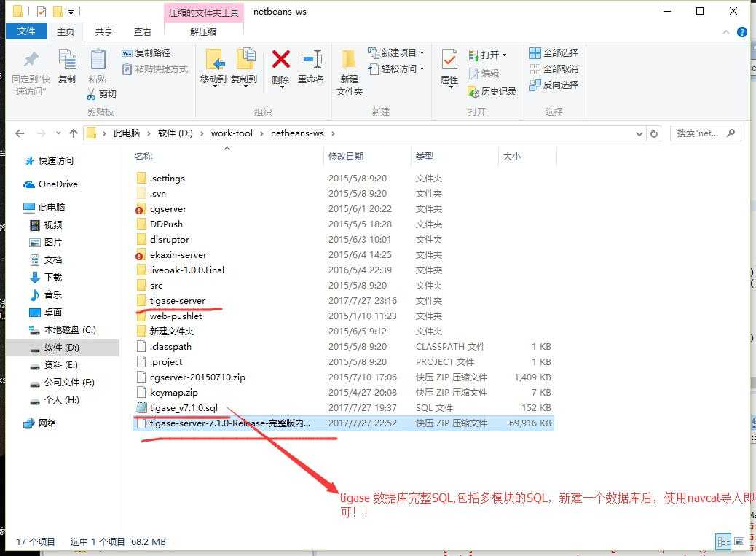Expand the Easy access dropdown
The height and width of the screenshot is (556, 756).
point(422,69)
